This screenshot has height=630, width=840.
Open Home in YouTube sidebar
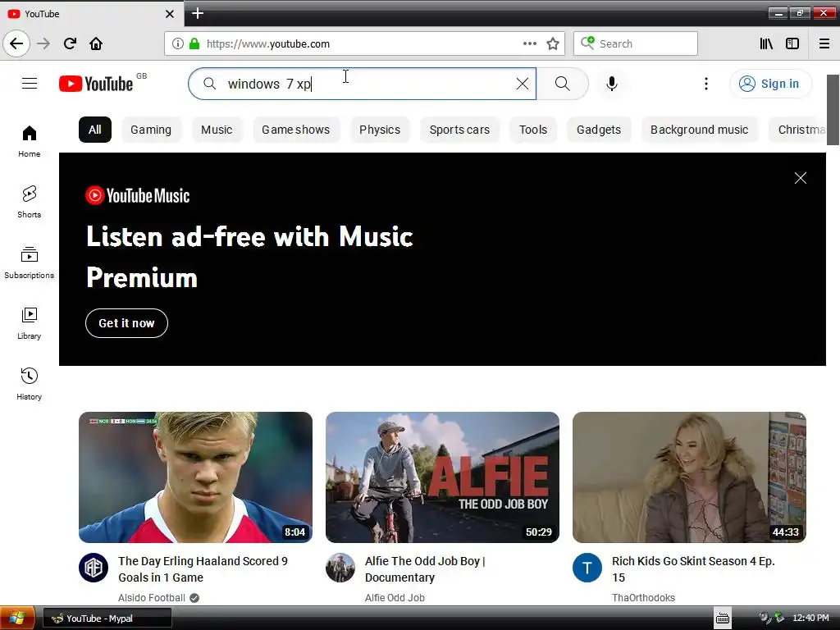(x=29, y=141)
